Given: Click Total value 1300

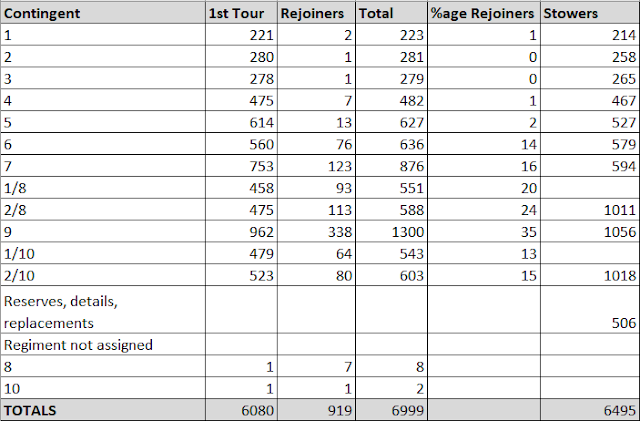Looking at the screenshot, I should (408, 232).
